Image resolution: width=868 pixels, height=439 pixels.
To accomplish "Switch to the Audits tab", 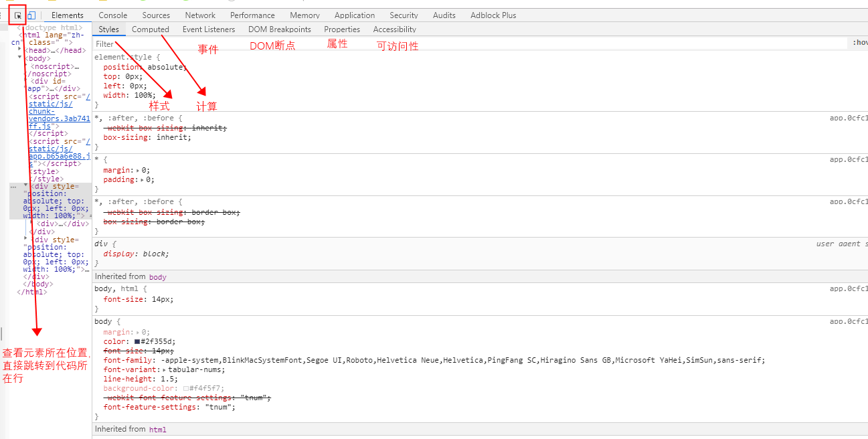I will [444, 15].
